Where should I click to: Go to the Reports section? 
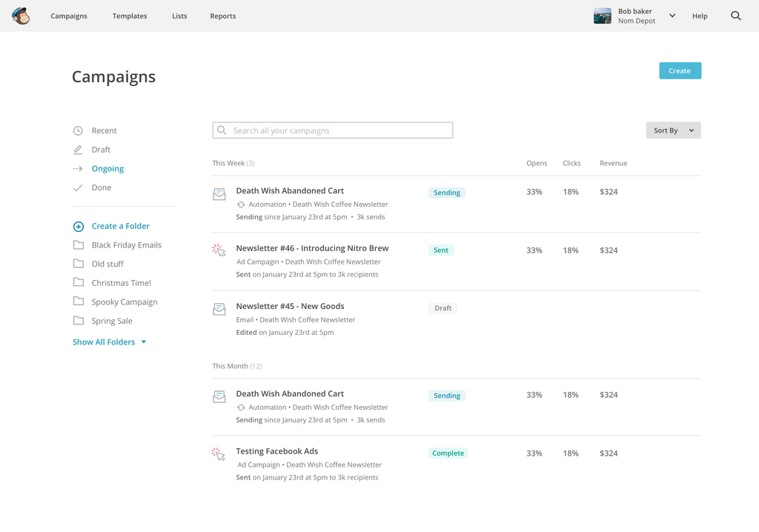(222, 16)
